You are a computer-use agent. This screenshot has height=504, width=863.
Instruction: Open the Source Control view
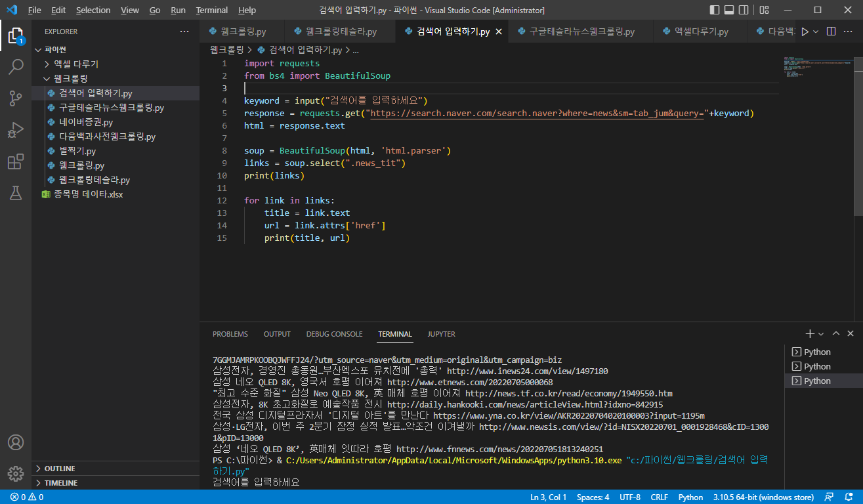tap(16, 98)
